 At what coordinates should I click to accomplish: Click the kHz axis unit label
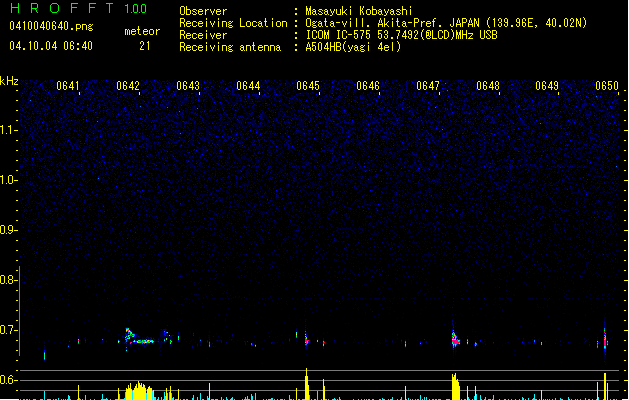[9, 81]
